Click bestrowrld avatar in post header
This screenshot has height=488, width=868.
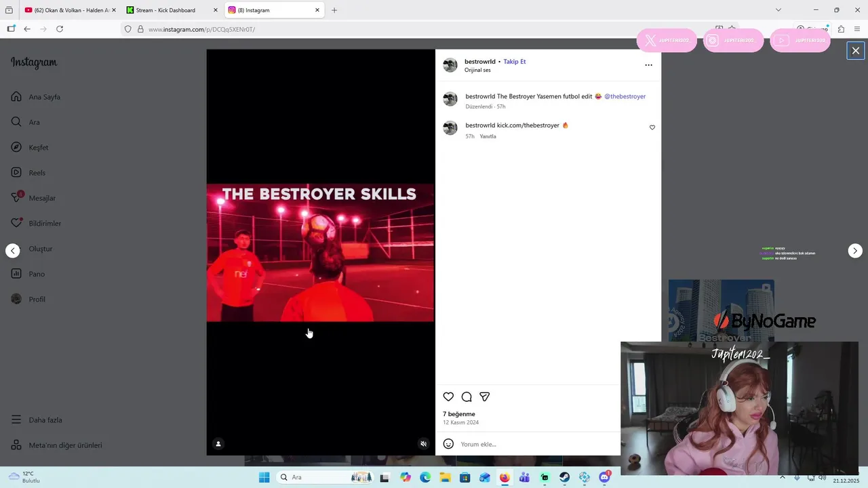pos(450,65)
